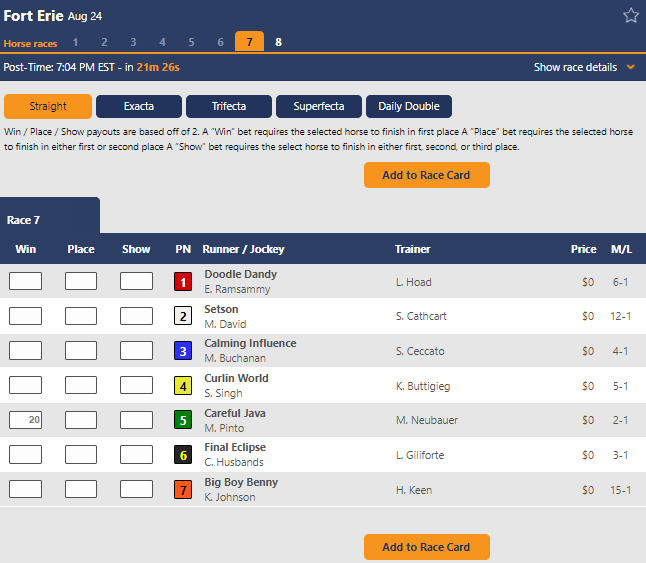This screenshot has width=646, height=563.
Task: Click Win field for Calming Influence
Action: click(26, 350)
